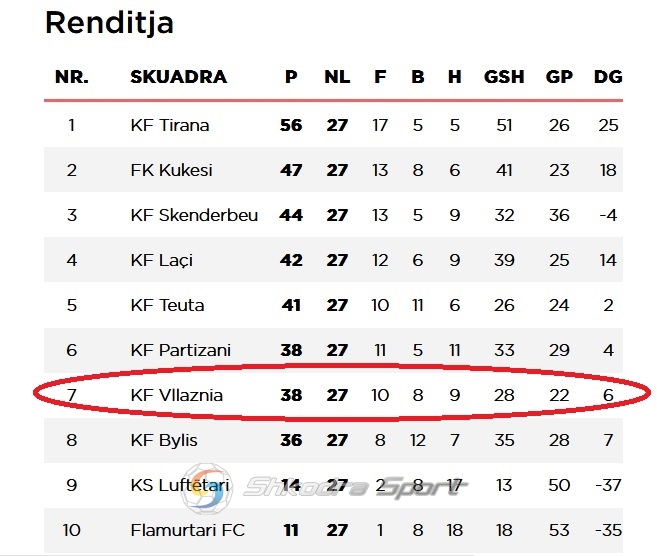The image size is (657, 556).
Task: Click the KF Partizani team name
Action: [181, 350]
